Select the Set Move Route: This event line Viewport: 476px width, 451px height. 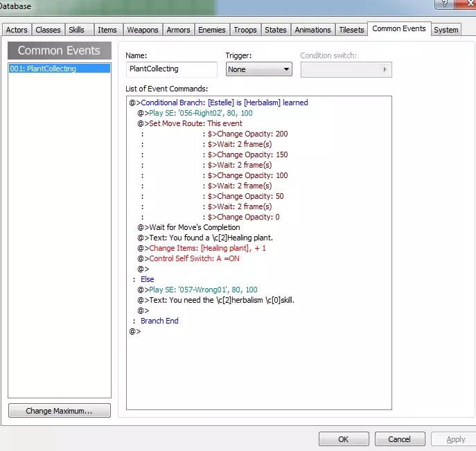click(x=190, y=123)
